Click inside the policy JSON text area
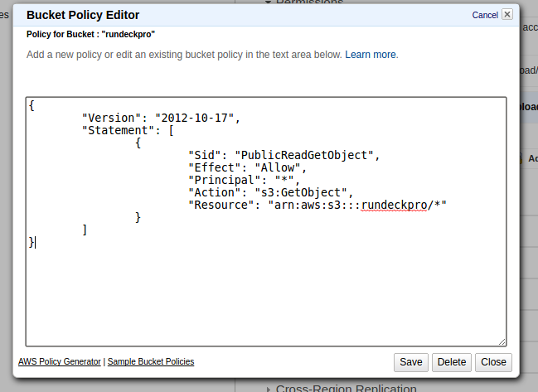 click(x=266, y=221)
